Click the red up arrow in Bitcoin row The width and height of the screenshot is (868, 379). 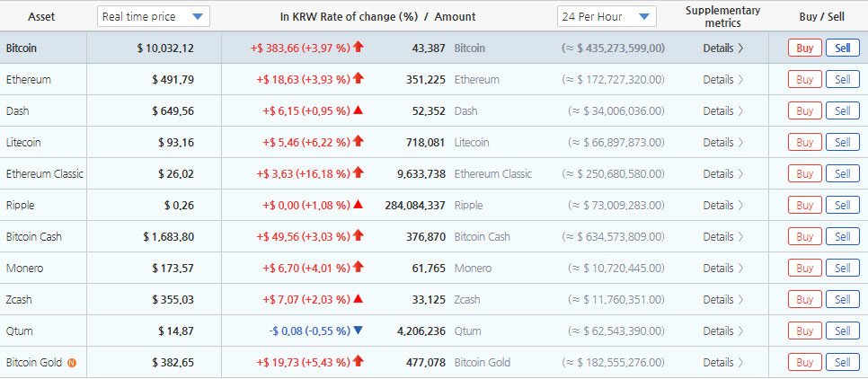click(x=359, y=48)
